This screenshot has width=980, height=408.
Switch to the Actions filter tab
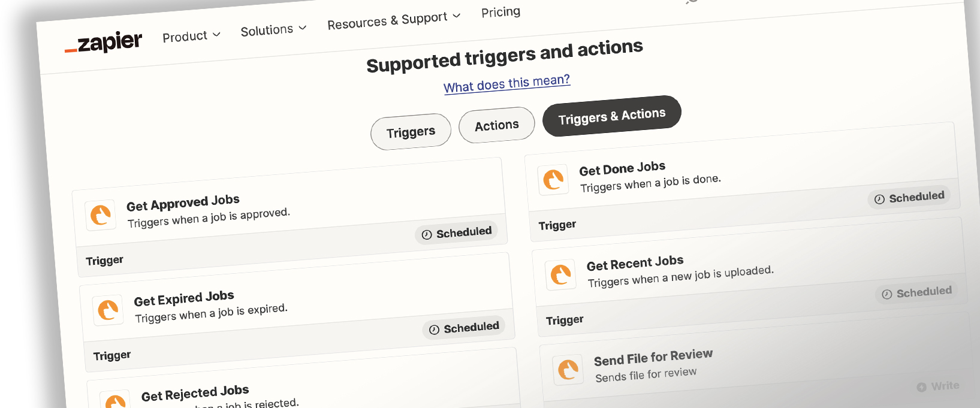(496, 125)
